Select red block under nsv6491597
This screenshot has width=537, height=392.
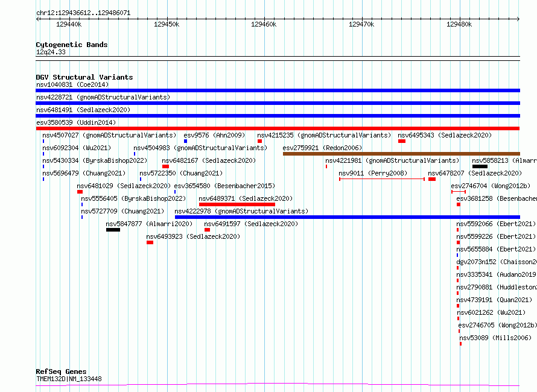207,230
